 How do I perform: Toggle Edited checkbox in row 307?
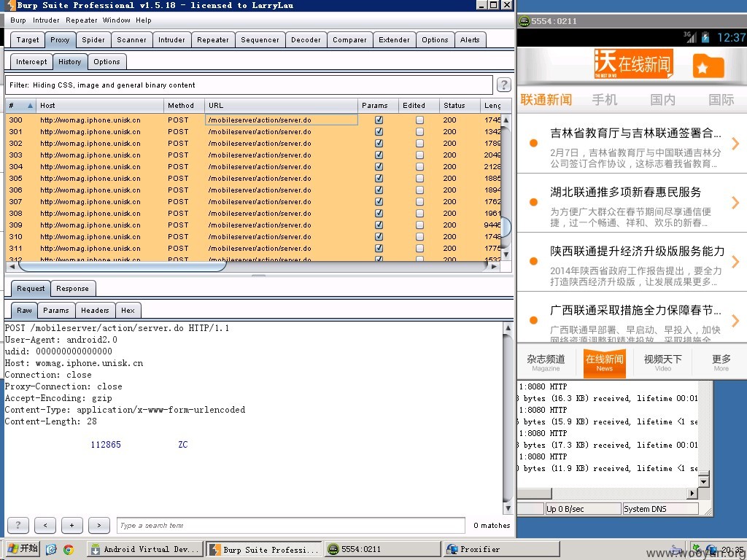[x=419, y=201]
